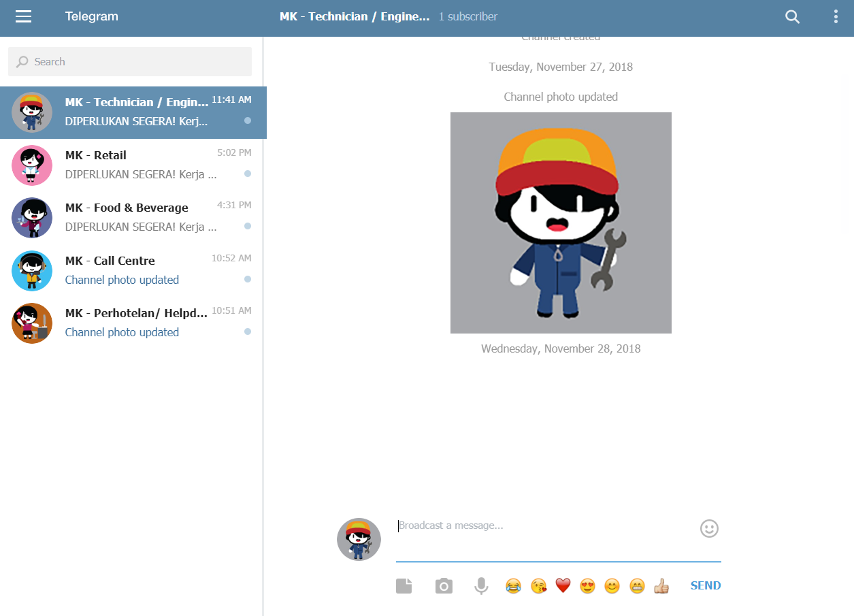Open MK - Perhotelan/ Helpdesk channel
Screen dimensions: 854x616
tap(133, 323)
